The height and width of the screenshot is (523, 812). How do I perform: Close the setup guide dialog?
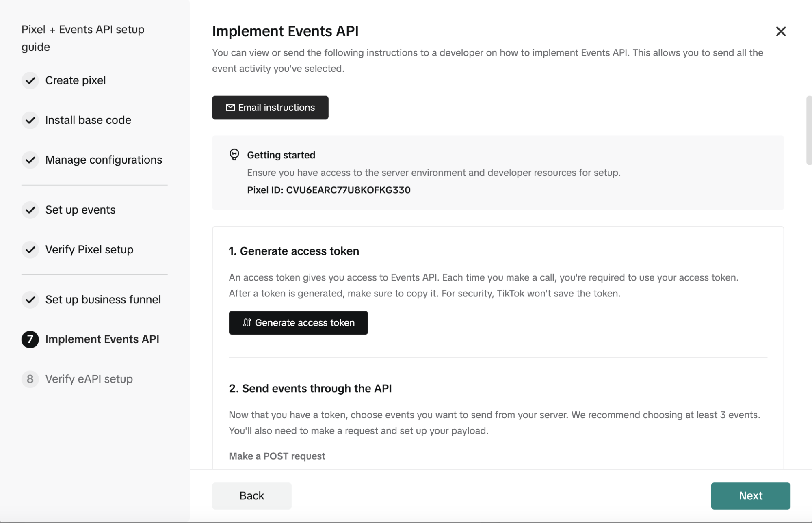click(780, 31)
